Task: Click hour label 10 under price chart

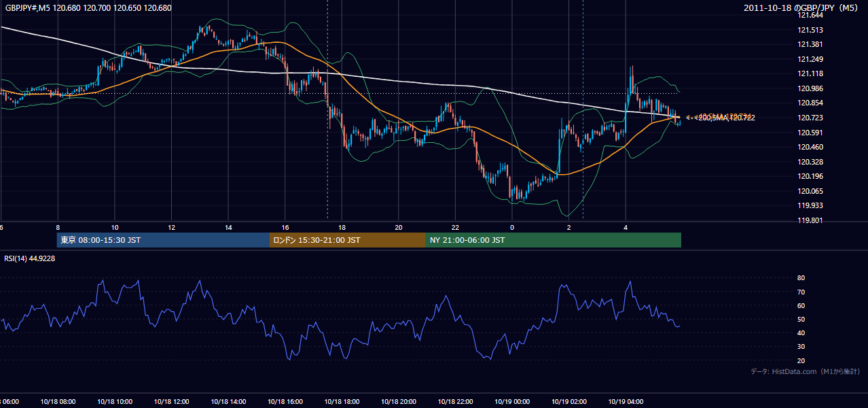Action: click(x=115, y=227)
